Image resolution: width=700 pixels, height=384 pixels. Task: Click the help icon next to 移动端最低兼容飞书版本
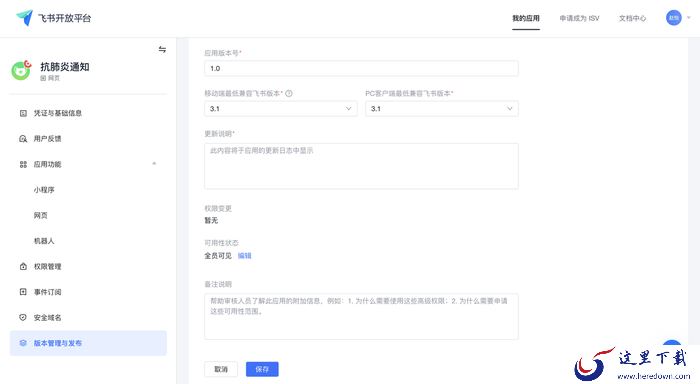click(289, 94)
